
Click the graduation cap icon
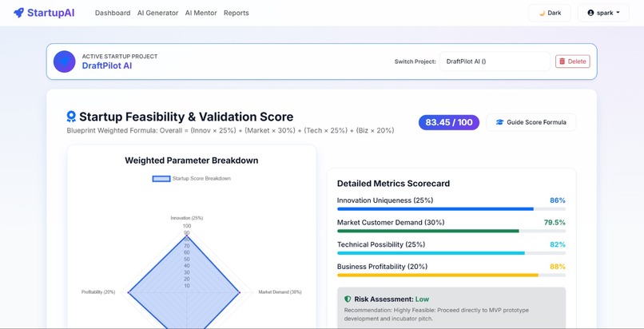click(499, 122)
